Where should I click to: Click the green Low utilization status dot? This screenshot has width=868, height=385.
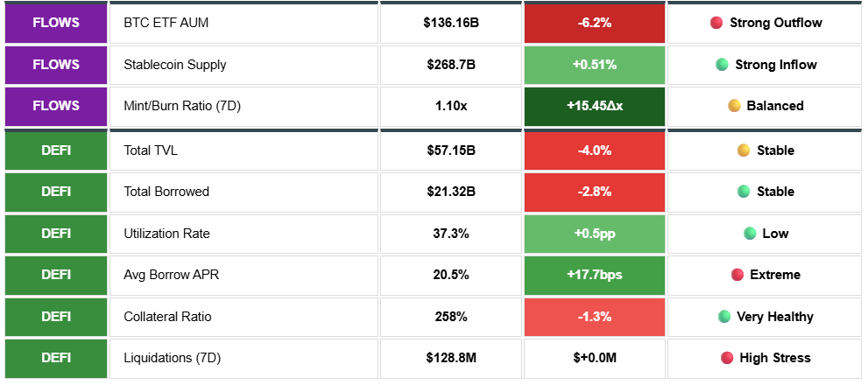pyautogui.click(x=749, y=234)
